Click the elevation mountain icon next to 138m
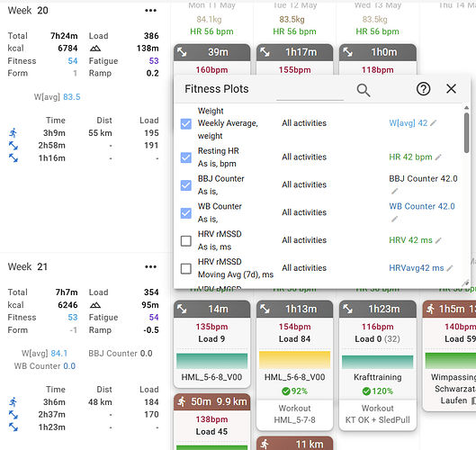Viewport: 476px width, 450px height. pos(95,49)
